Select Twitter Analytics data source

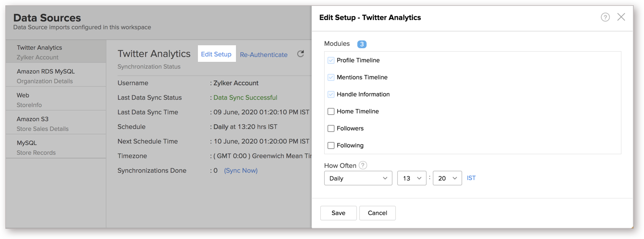56,52
